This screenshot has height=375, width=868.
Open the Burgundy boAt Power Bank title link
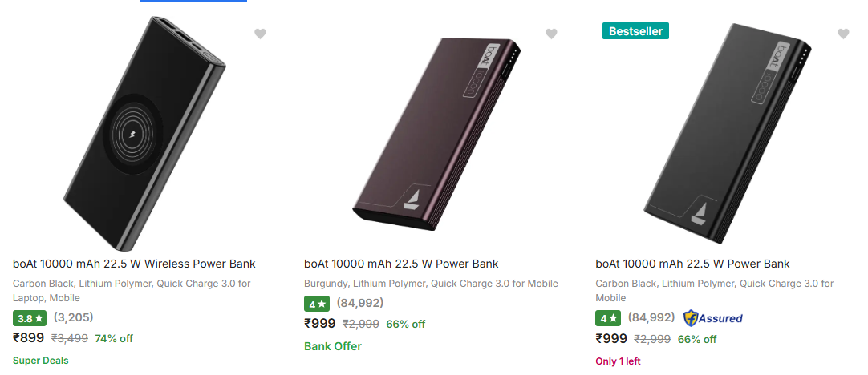pos(401,264)
